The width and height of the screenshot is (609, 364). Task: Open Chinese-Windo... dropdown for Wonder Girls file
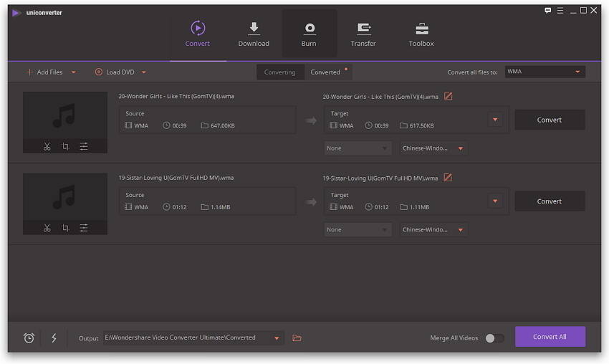point(433,148)
